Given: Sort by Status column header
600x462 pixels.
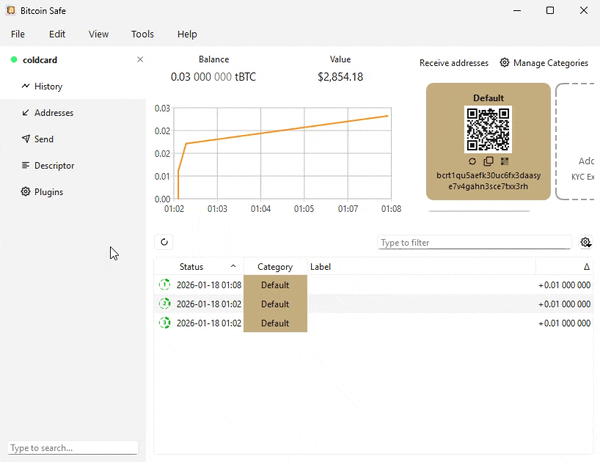Looking at the screenshot, I should point(199,267).
